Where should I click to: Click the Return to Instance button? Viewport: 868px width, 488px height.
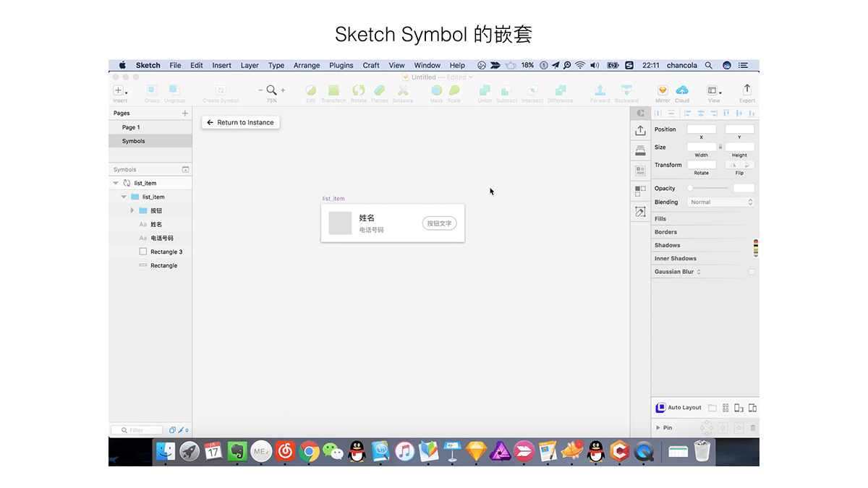[241, 123]
